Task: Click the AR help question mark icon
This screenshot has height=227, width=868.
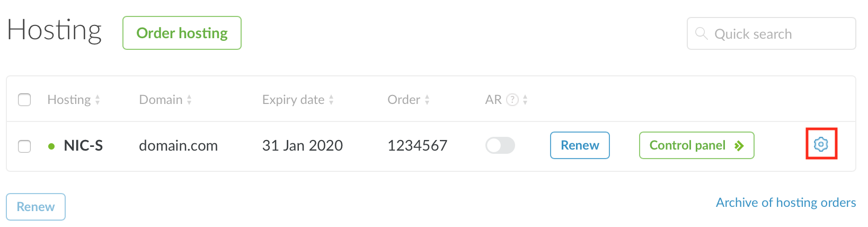Action: 512,100
